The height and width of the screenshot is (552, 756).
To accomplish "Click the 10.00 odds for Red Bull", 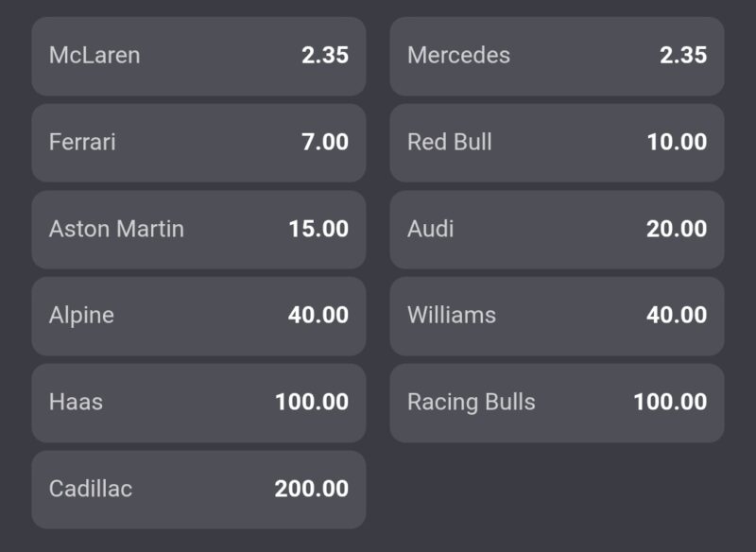I will (x=677, y=143).
